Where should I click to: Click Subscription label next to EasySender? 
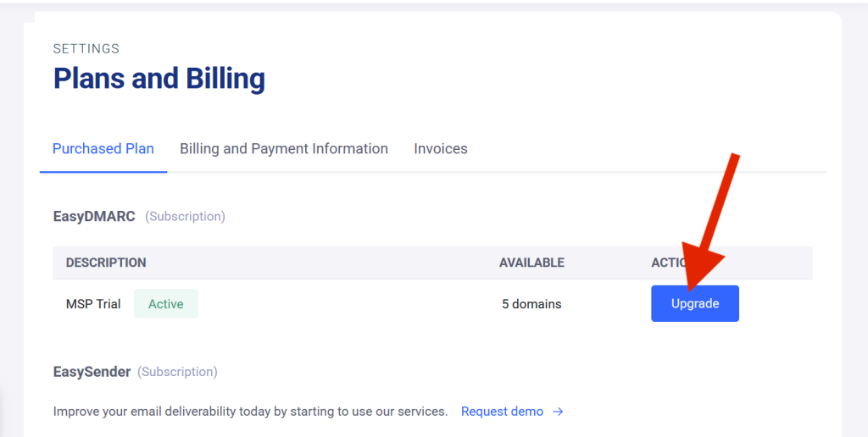(177, 372)
